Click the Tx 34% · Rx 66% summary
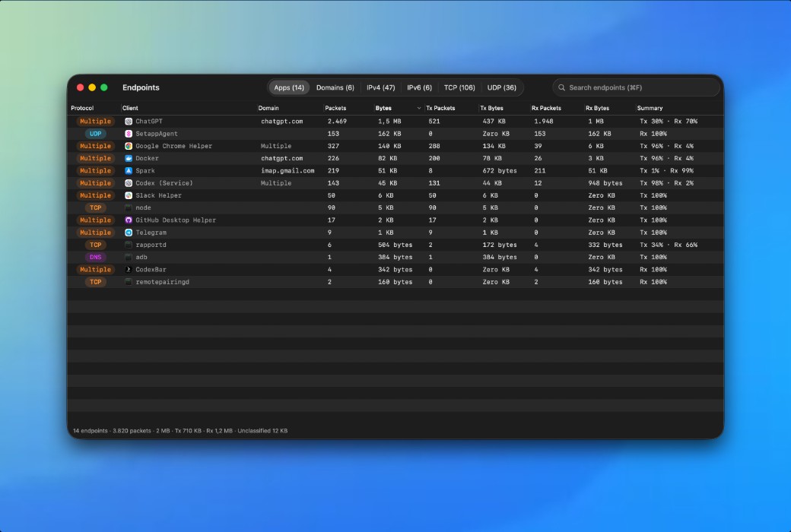Viewport: 791px width, 532px height. point(669,245)
